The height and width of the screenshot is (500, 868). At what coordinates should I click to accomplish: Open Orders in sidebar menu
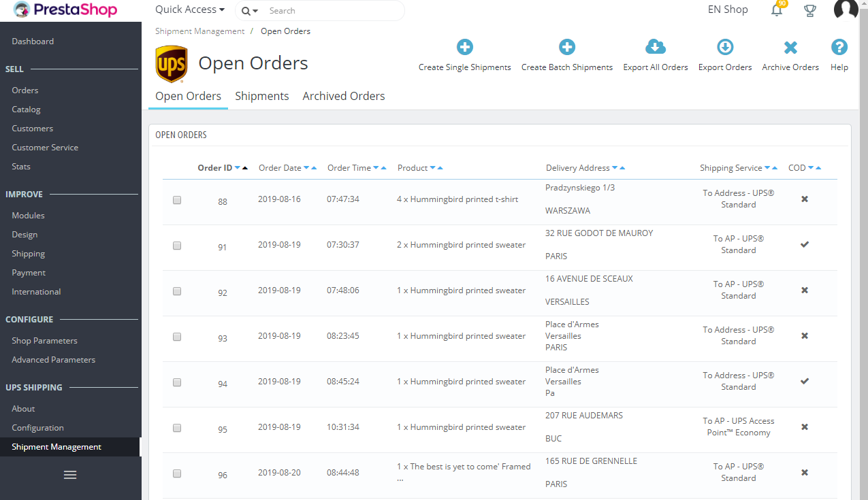pyautogui.click(x=25, y=90)
